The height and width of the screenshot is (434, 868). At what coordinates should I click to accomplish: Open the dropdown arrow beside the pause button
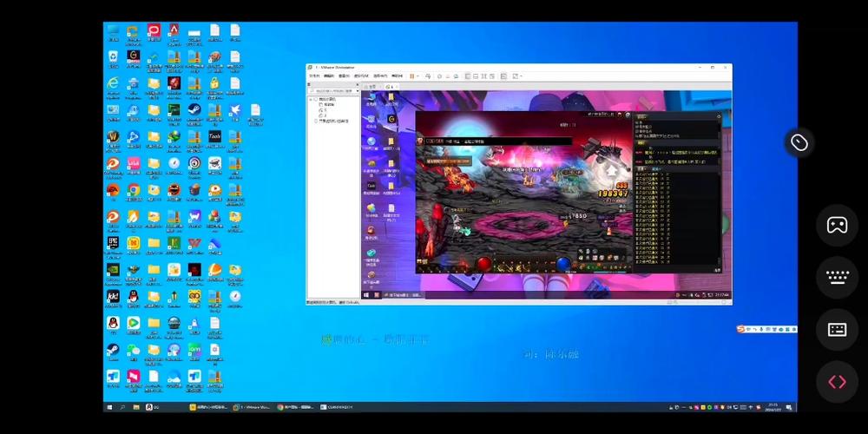click(x=418, y=76)
